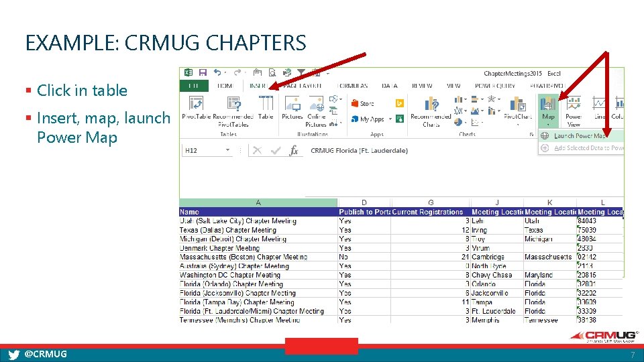Screen dimensions: 644x362
Task: Select Launch Power Map menu item
Action: point(581,136)
